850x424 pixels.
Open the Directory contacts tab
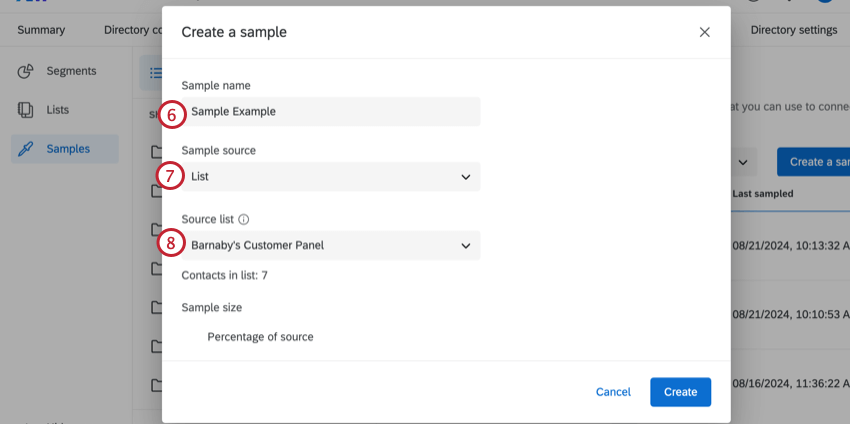132,30
